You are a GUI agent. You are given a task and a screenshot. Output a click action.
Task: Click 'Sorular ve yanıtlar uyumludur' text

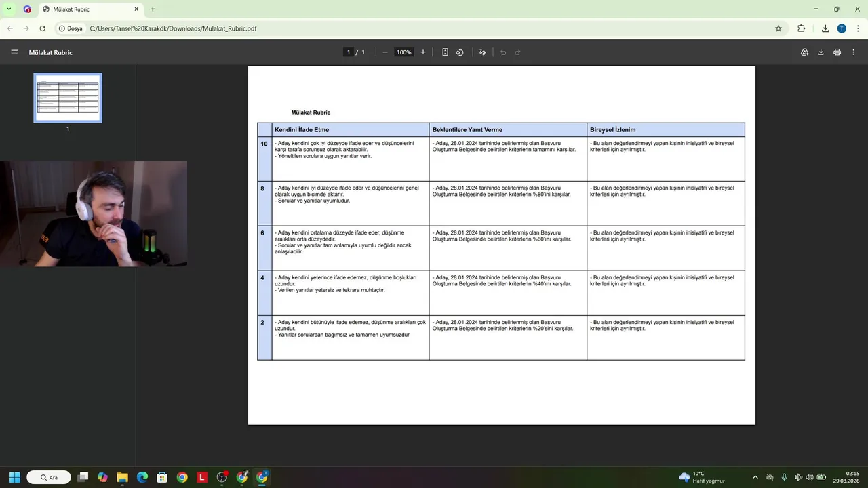(314, 201)
